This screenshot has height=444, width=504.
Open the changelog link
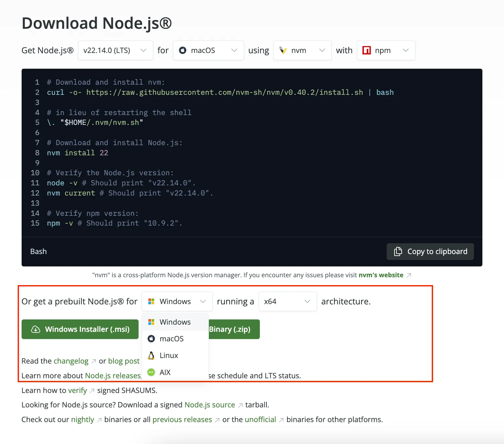[x=71, y=361]
